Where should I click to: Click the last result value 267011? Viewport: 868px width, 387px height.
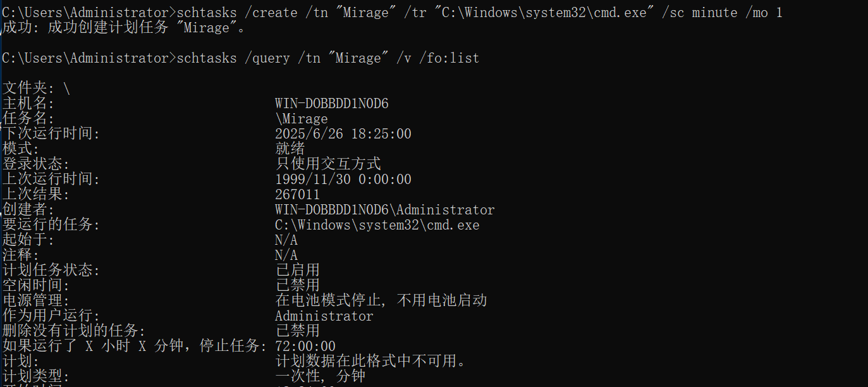point(297,195)
